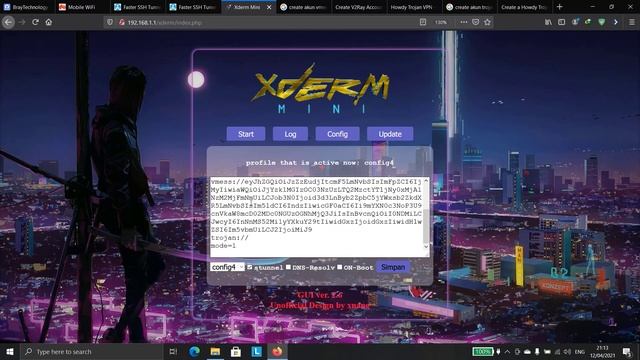
Task: Open volume control in system tray
Action: point(567,351)
